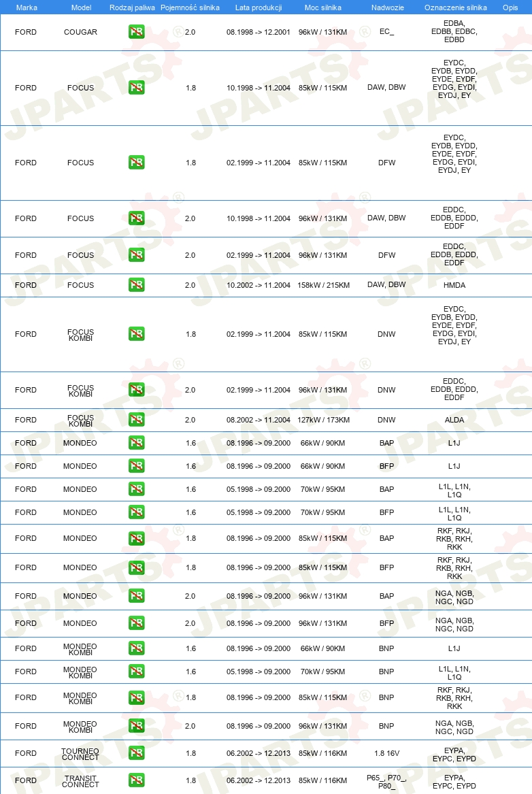Select the TRANSIT CONNECT model cell
The height and width of the screenshot is (794, 532).
80,781
